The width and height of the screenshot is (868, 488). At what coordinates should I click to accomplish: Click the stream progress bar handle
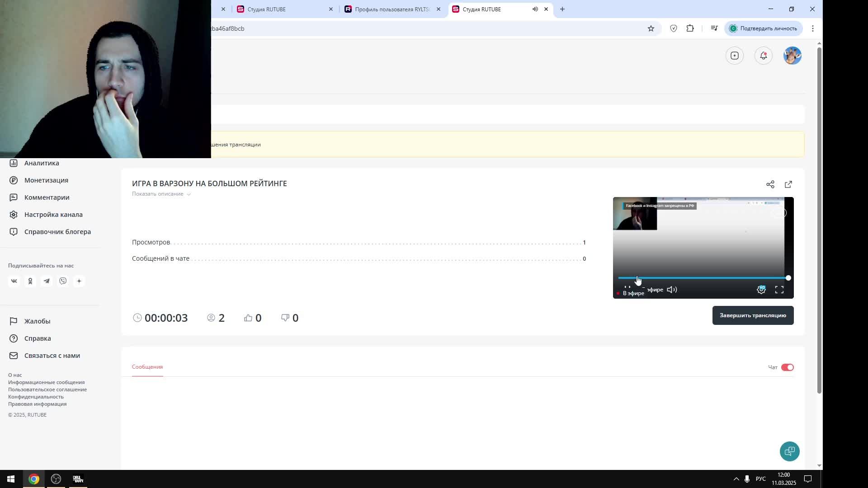point(788,278)
